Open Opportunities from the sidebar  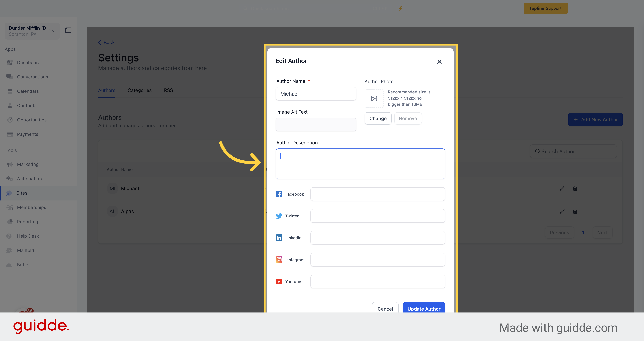tap(38, 120)
